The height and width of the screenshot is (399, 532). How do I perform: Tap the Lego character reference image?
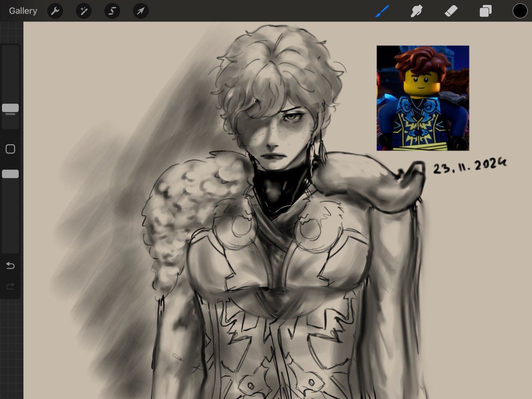[423, 98]
